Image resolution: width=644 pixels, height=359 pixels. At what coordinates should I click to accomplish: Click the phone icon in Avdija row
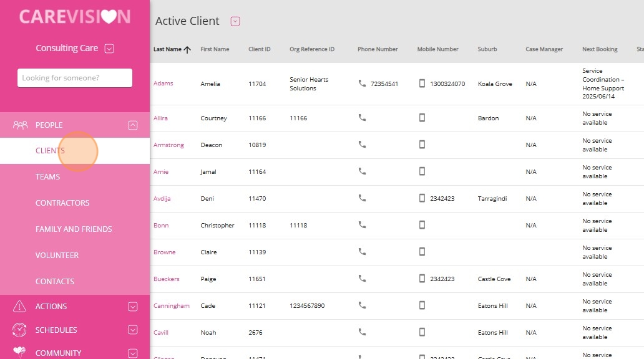point(362,198)
